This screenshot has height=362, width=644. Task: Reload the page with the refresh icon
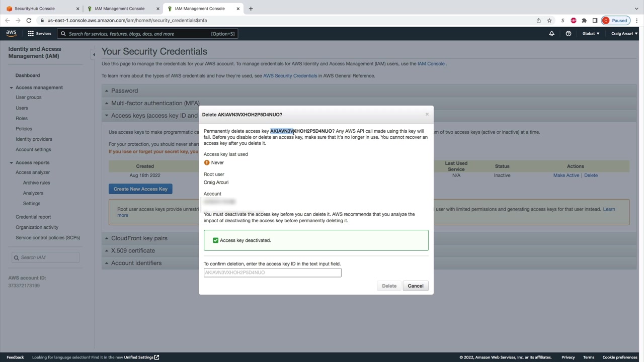tap(29, 21)
